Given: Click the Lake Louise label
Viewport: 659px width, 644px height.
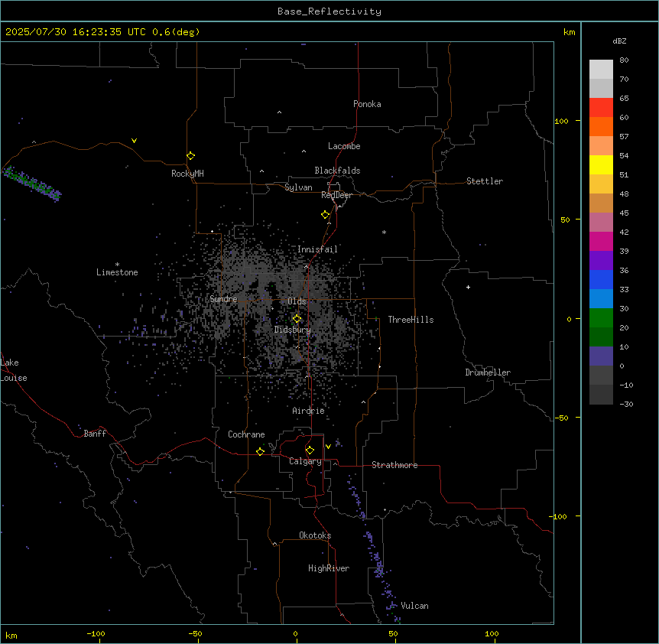Looking at the screenshot, I should click(14, 370).
